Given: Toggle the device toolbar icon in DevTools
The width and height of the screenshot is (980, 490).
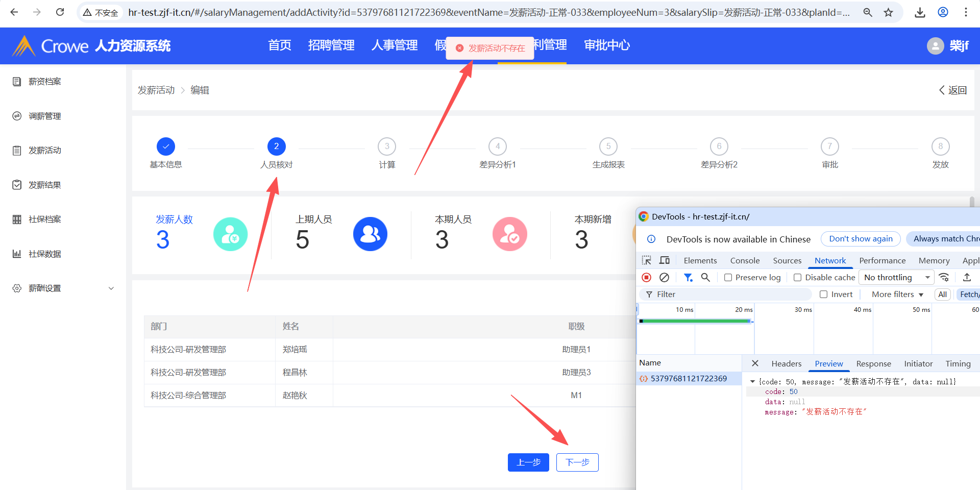Looking at the screenshot, I should point(664,260).
